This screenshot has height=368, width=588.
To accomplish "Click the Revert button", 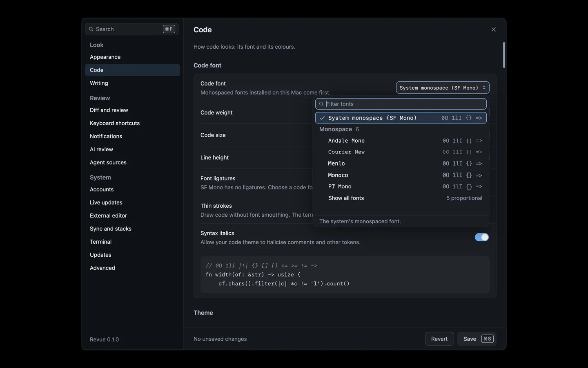I will (x=439, y=339).
